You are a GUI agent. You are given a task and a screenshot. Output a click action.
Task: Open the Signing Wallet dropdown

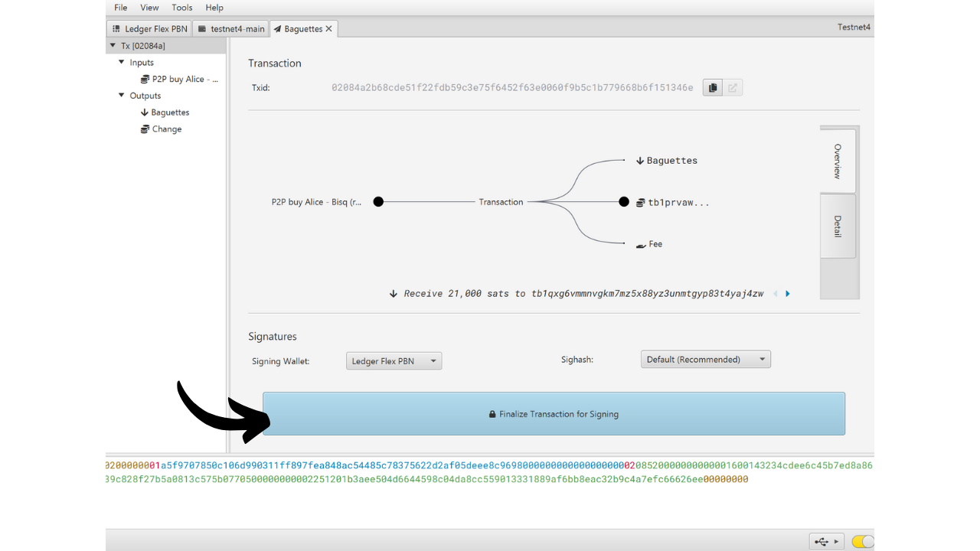coord(394,361)
